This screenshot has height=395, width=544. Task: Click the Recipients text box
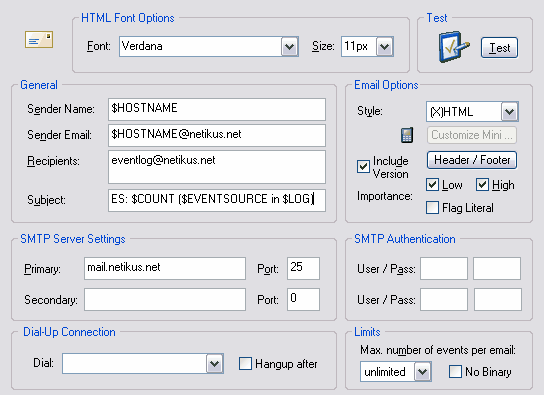click(217, 167)
